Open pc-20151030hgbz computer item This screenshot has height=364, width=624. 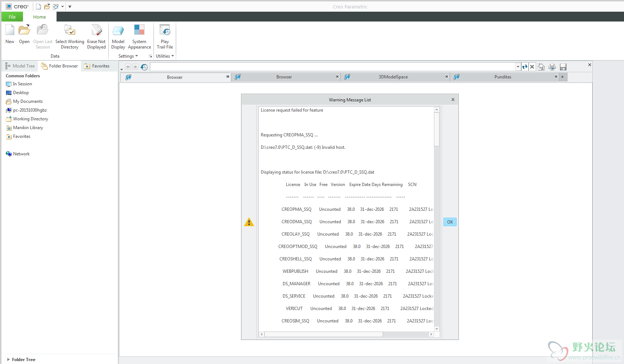click(x=26, y=110)
